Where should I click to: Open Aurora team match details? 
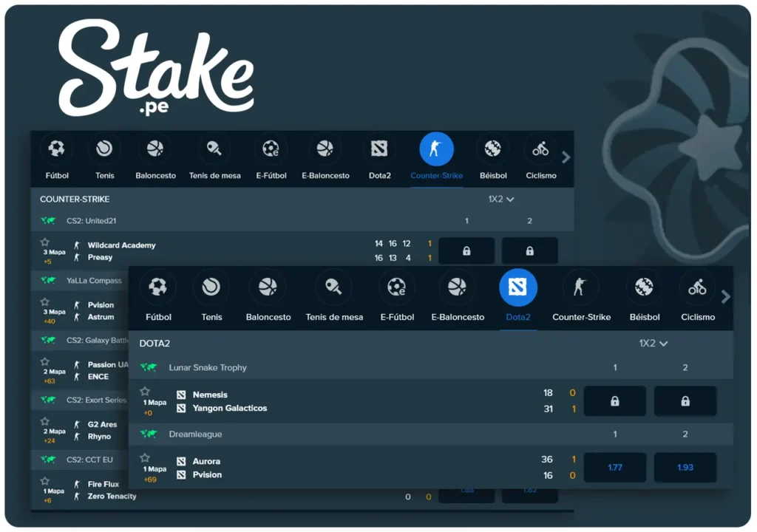coord(206,461)
